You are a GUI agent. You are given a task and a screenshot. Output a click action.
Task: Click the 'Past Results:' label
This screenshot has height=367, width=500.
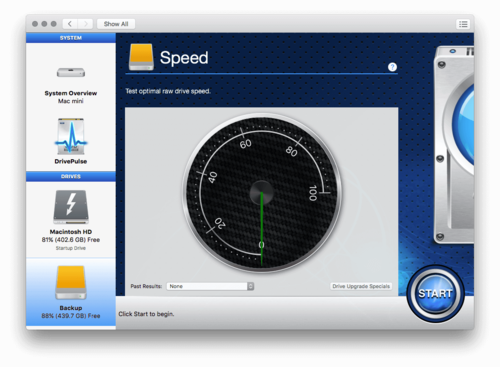click(x=146, y=286)
